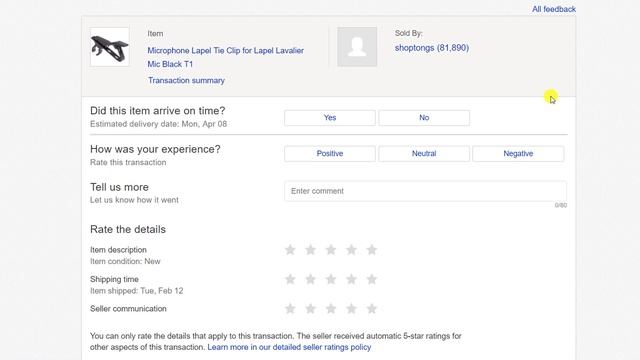The width and height of the screenshot is (640, 360).
Task: Click the 'Rate the details' heading
Action: (128, 229)
